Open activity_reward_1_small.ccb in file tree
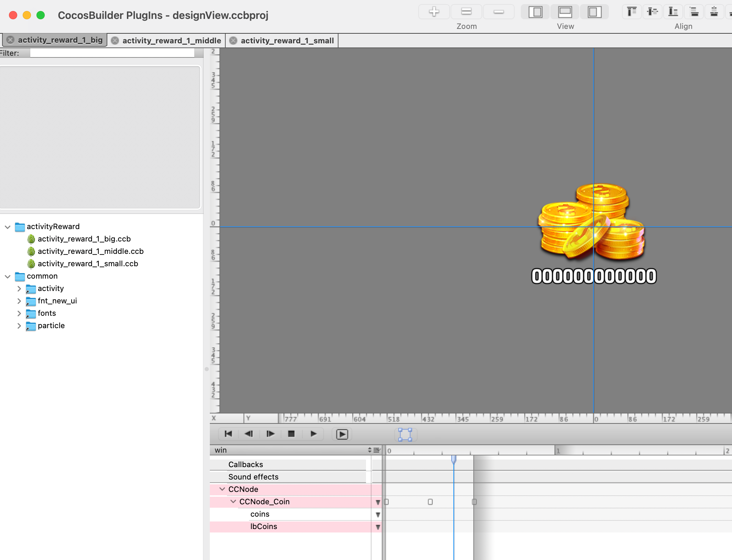This screenshot has width=732, height=560. [88, 264]
